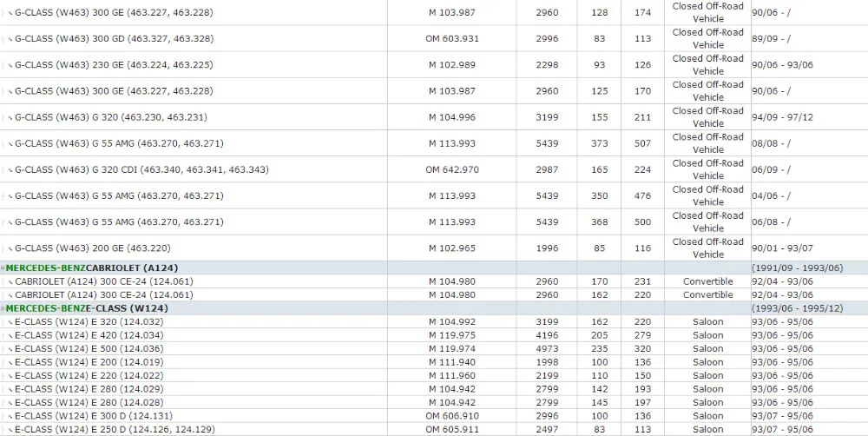Open E-CLASS (W124) E 250 D row
868x436 pixels.
pyautogui.click(x=115, y=429)
